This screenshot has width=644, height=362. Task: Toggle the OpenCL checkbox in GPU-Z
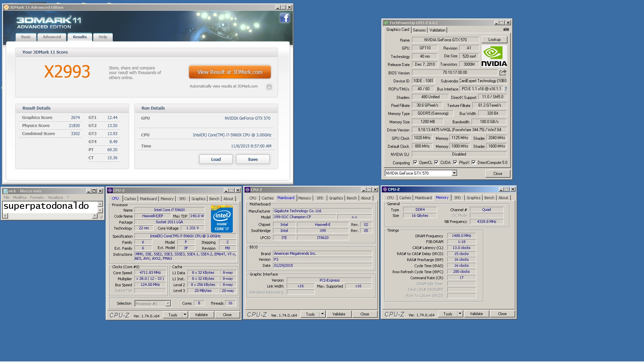pos(415,163)
